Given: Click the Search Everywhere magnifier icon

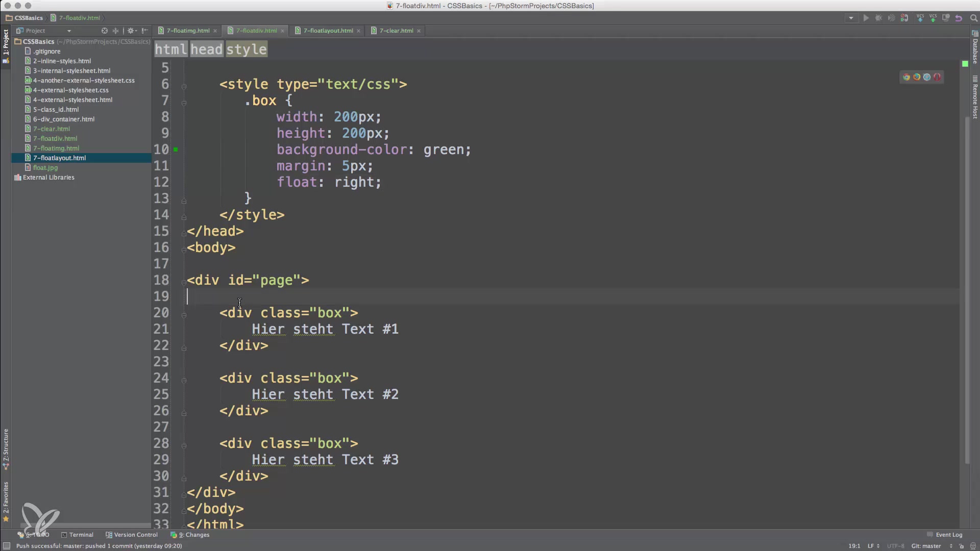Looking at the screenshot, I should click(x=973, y=18).
